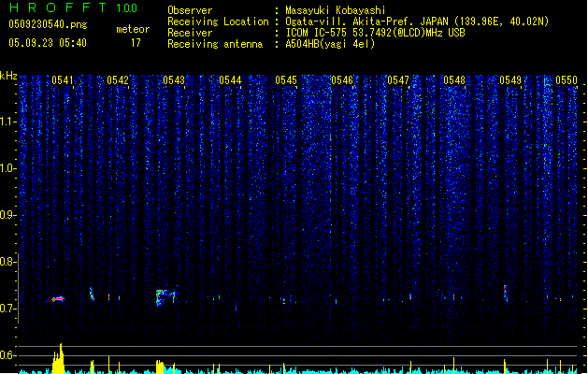This screenshot has height=374, width=588.
Task: Click the 0542 time marker
Action: [118, 80]
